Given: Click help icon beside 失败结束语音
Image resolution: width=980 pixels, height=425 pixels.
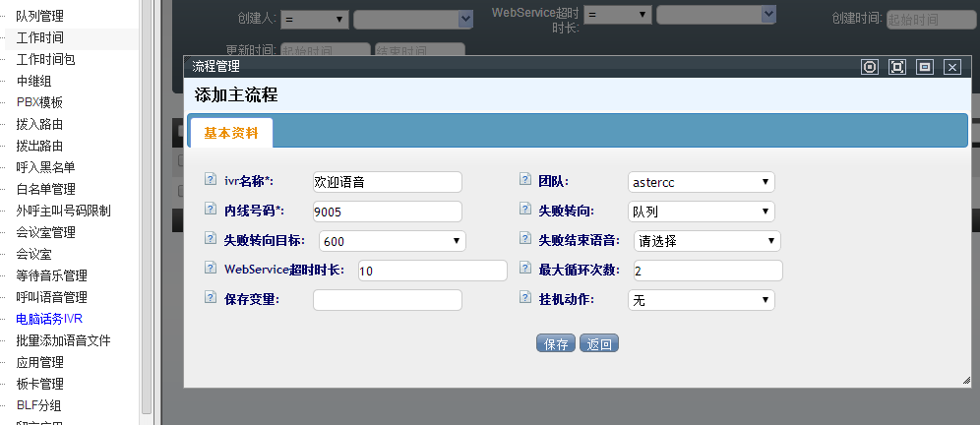Looking at the screenshot, I should 525,239.
